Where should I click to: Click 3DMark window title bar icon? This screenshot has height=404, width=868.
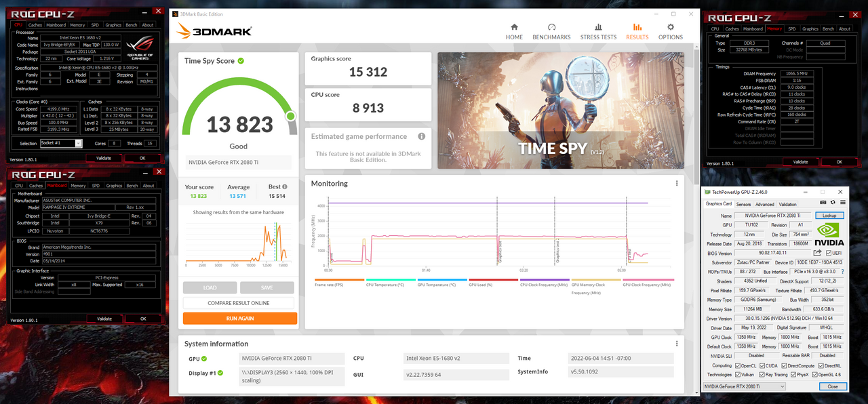pos(176,14)
